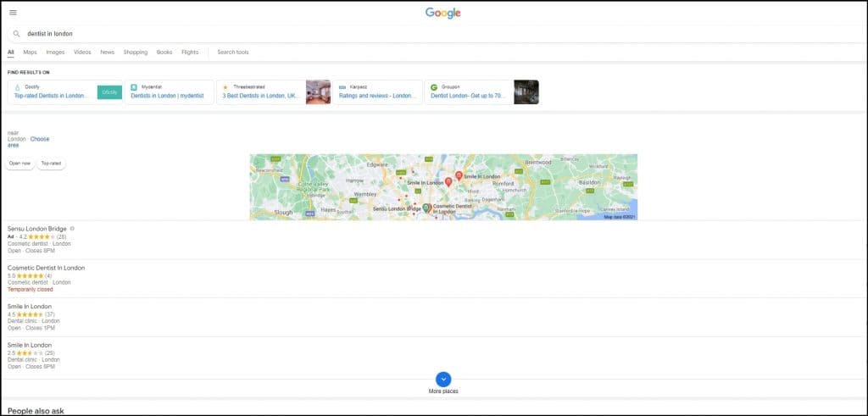Screen dimensions: 868x416
Task: Open the London dentists map preview
Action: pos(443,187)
